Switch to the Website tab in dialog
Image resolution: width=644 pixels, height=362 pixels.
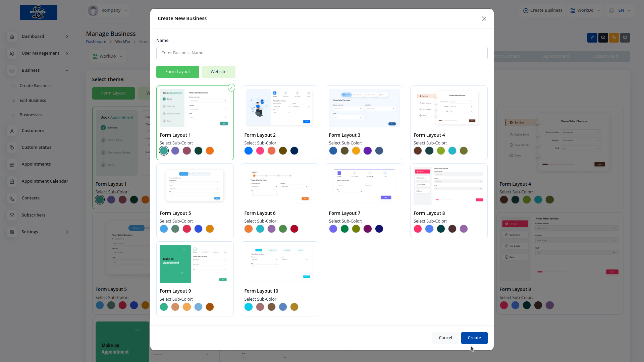(x=218, y=72)
